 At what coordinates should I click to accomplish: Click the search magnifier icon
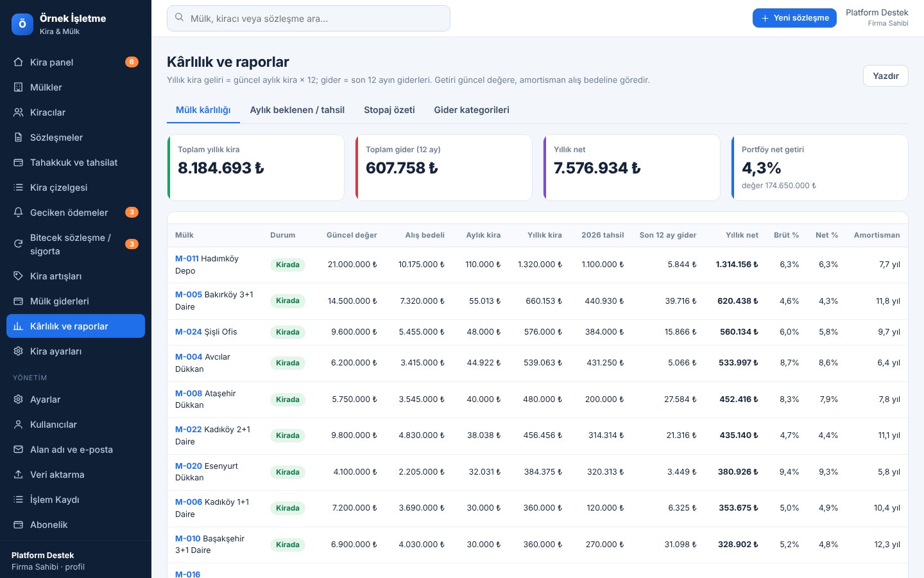coord(180,18)
